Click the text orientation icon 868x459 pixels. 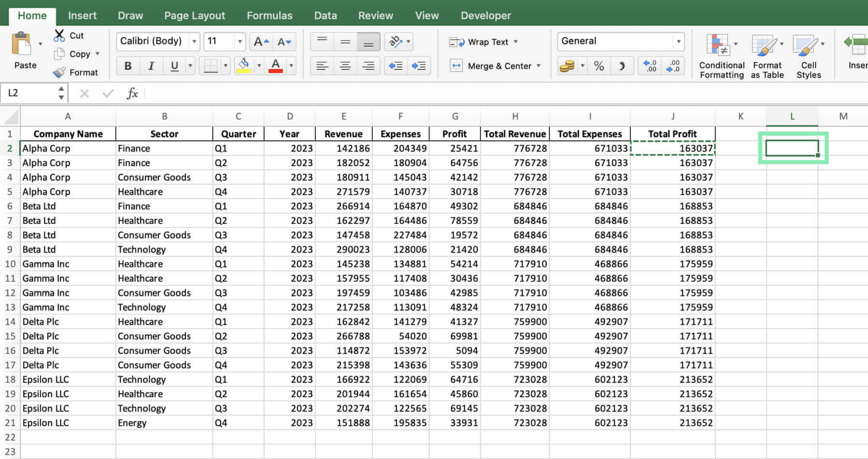coord(396,42)
